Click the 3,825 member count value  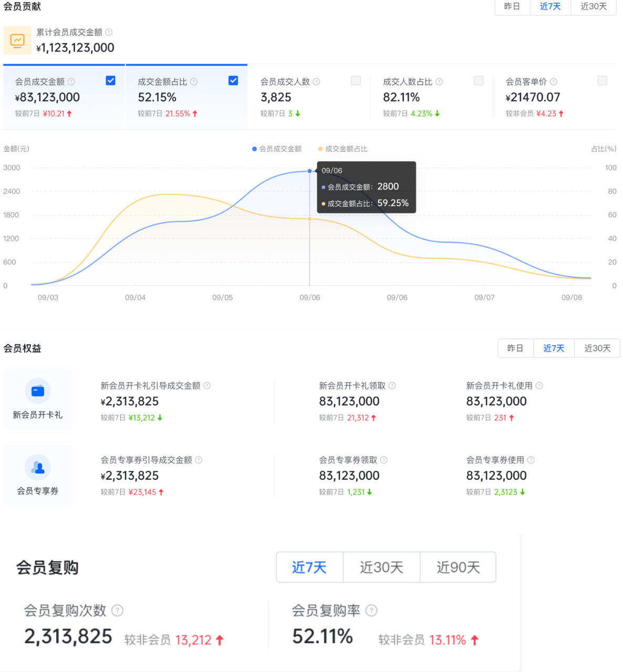pyautogui.click(x=276, y=97)
